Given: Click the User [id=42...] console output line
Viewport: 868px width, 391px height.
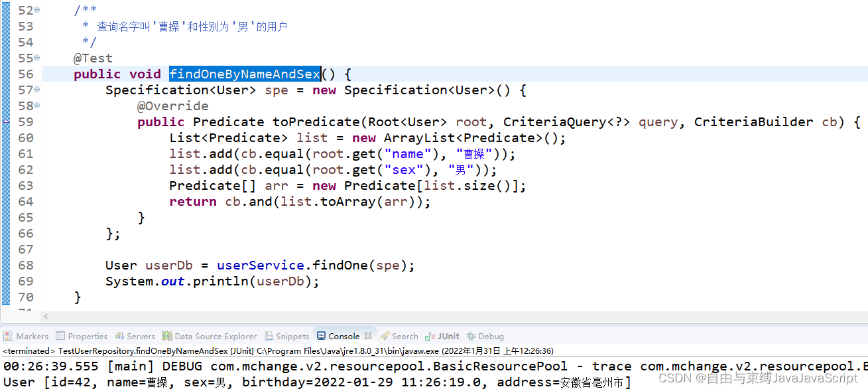Looking at the screenshot, I should tap(317, 382).
